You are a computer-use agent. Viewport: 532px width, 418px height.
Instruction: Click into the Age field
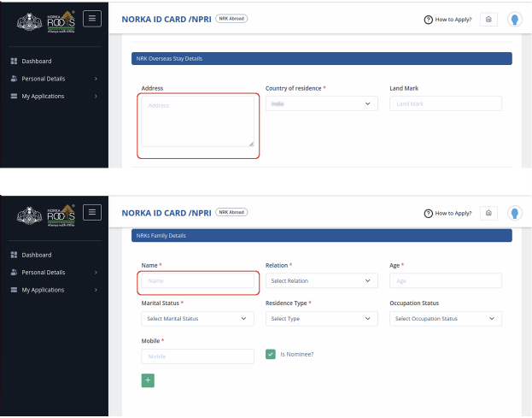pos(446,281)
